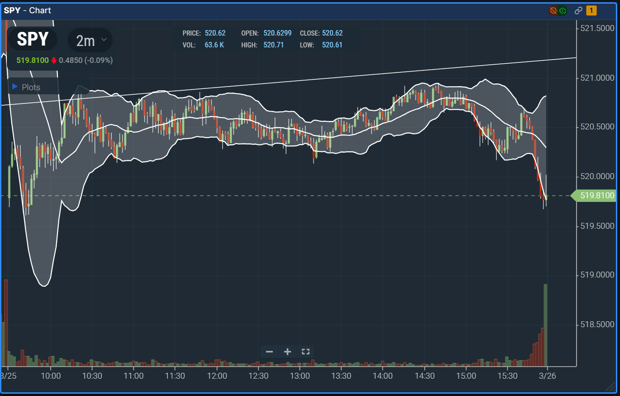The image size is (620, 396).
Task: Click the chain link icon
Action: coord(578,11)
